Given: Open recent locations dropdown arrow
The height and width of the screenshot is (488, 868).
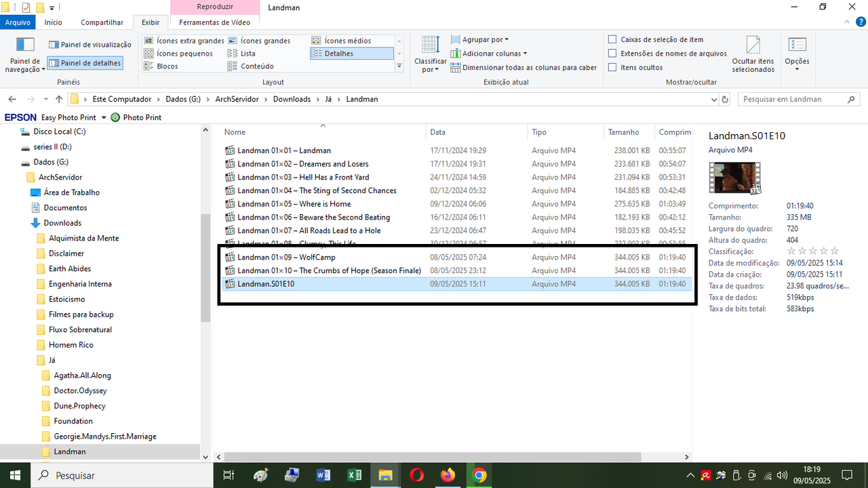Looking at the screenshot, I should 46,99.
